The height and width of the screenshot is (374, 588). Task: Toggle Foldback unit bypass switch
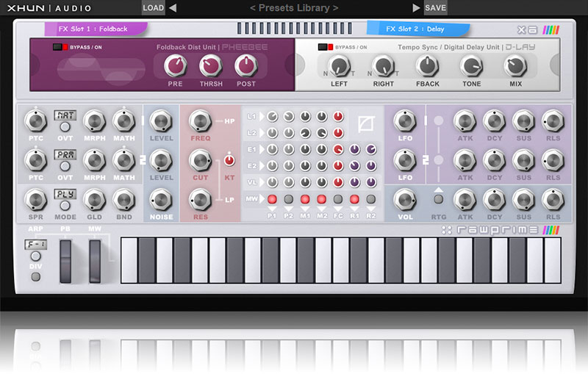point(60,47)
